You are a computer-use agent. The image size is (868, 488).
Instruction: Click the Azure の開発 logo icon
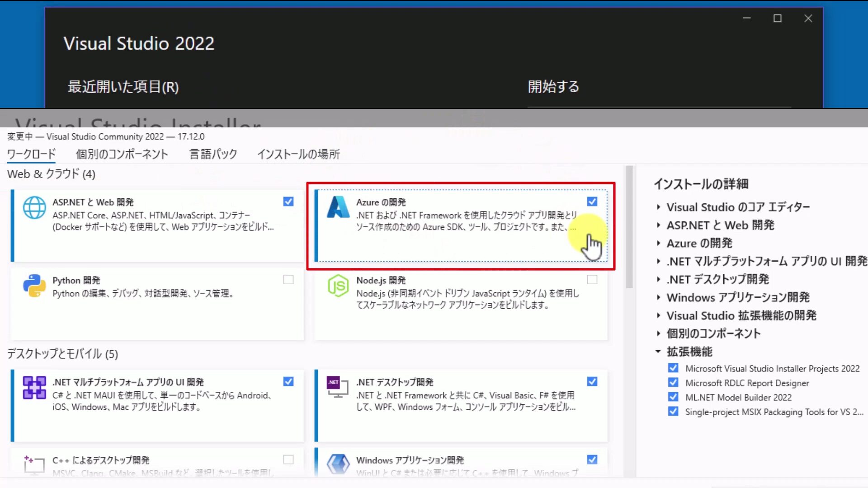pyautogui.click(x=338, y=207)
